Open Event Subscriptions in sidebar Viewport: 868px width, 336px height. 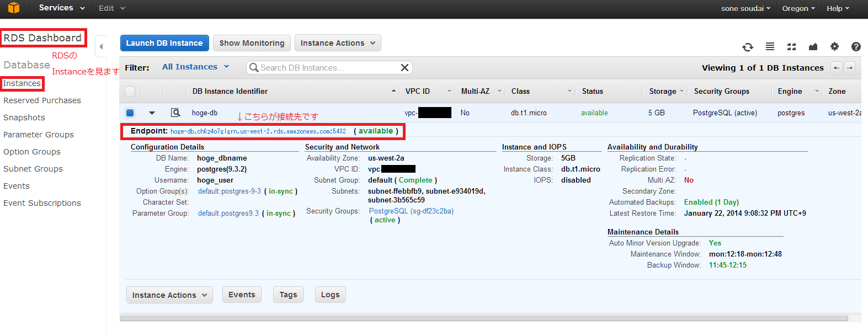pos(42,203)
